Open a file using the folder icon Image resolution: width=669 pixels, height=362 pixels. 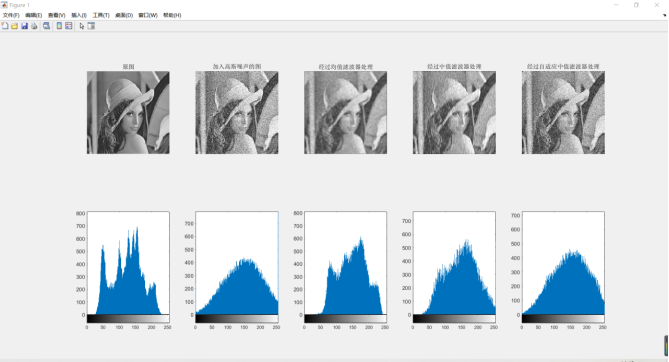[15, 26]
